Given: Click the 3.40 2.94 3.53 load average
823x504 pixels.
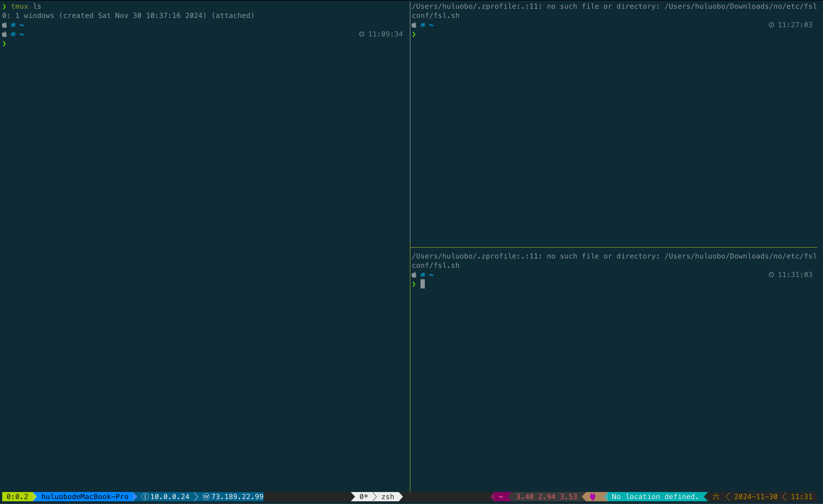Looking at the screenshot, I should [x=546, y=497].
